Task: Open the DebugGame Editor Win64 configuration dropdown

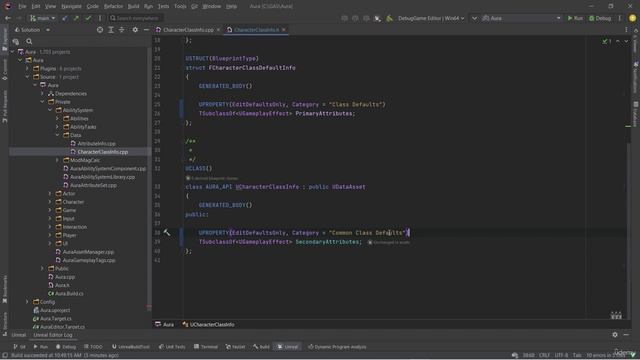Action: (431, 18)
